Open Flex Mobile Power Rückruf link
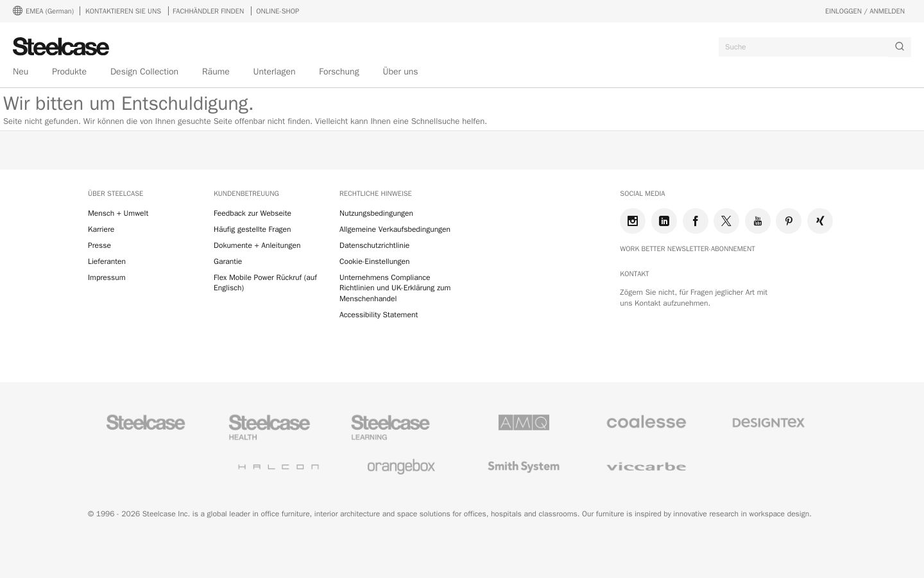The image size is (924, 578). coord(265,283)
